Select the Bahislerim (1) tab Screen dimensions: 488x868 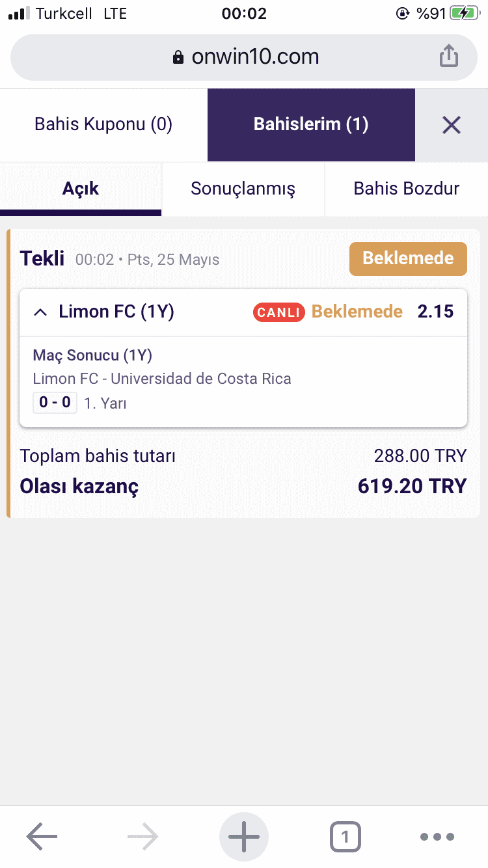[311, 125]
